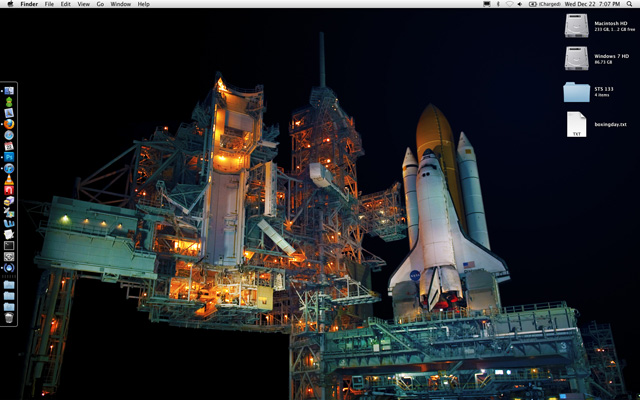Open Spotlight search magnifier in menu bar
The height and width of the screenshot is (400, 640).
[629, 4]
